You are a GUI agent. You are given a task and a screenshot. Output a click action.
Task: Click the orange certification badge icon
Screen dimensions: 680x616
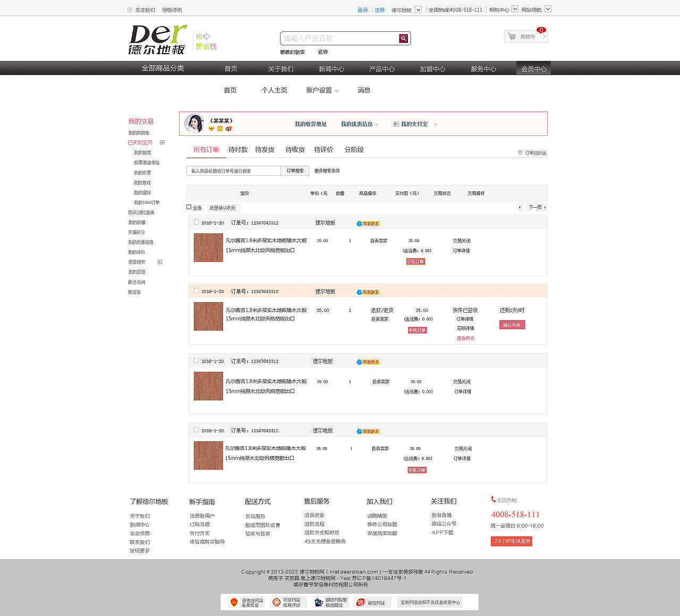[x=220, y=129]
